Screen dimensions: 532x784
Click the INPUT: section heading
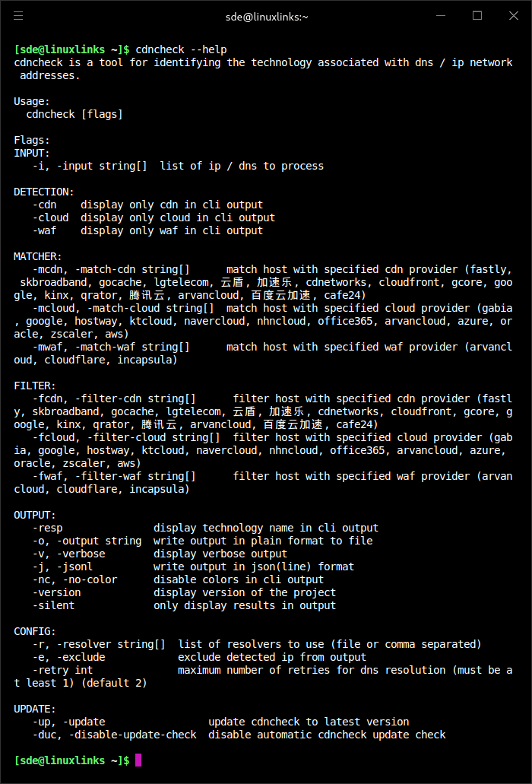[x=32, y=153]
